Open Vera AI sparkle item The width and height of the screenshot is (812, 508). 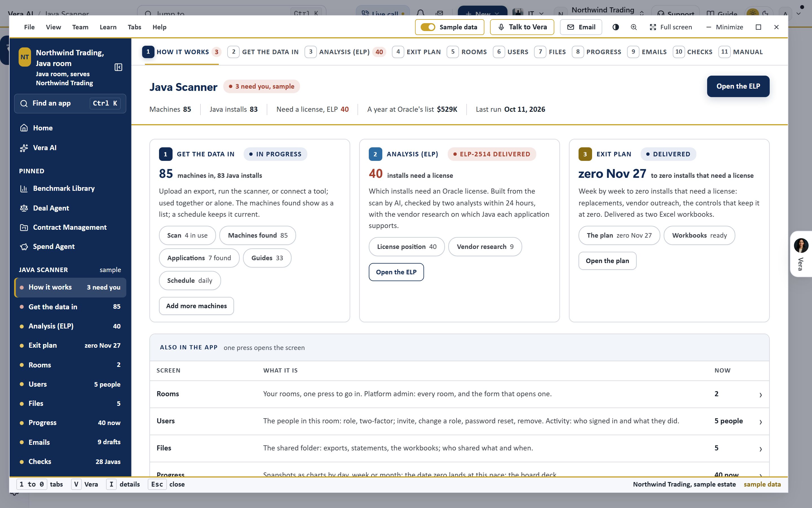point(70,148)
